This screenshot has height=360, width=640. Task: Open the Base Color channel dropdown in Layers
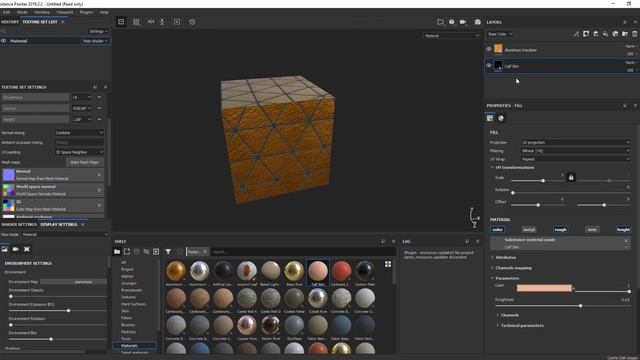tap(500, 34)
